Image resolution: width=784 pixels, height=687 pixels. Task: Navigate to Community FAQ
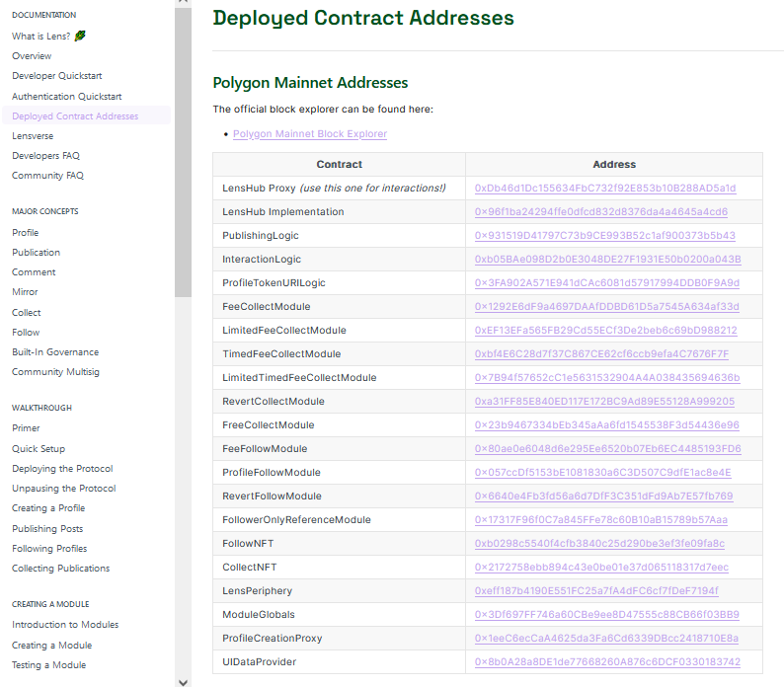click(x=47, y=176)
